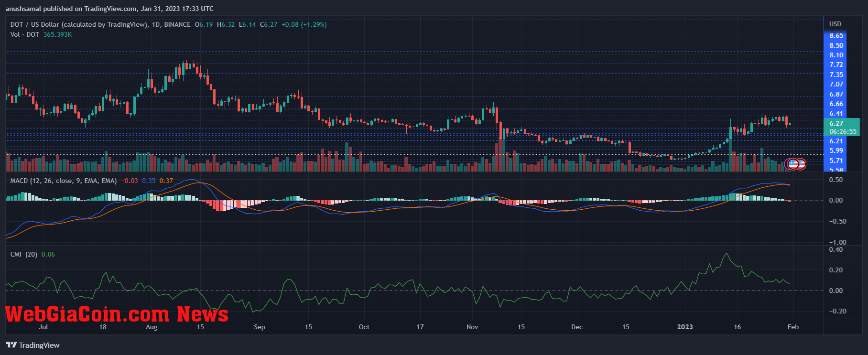
Task: Click the 6.87 price level label
Action: coord(836,94)
